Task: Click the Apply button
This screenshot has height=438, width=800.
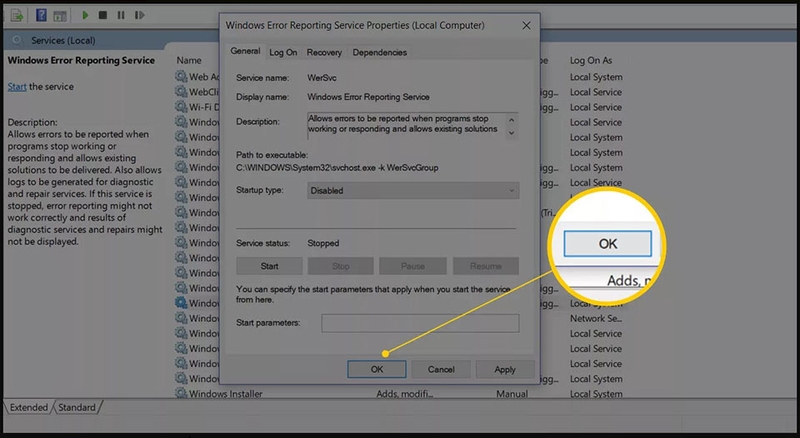Action: click(x=505, y=369)
